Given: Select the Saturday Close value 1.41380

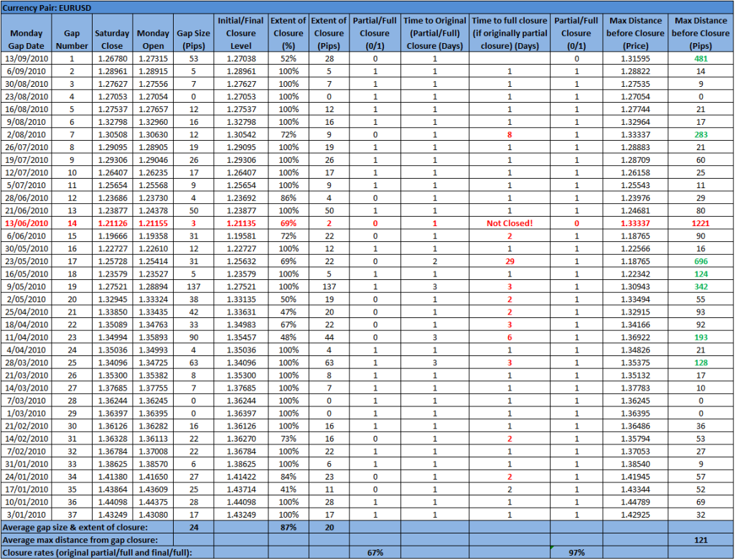Looking at the screenshot, I should tap(113, 477).
